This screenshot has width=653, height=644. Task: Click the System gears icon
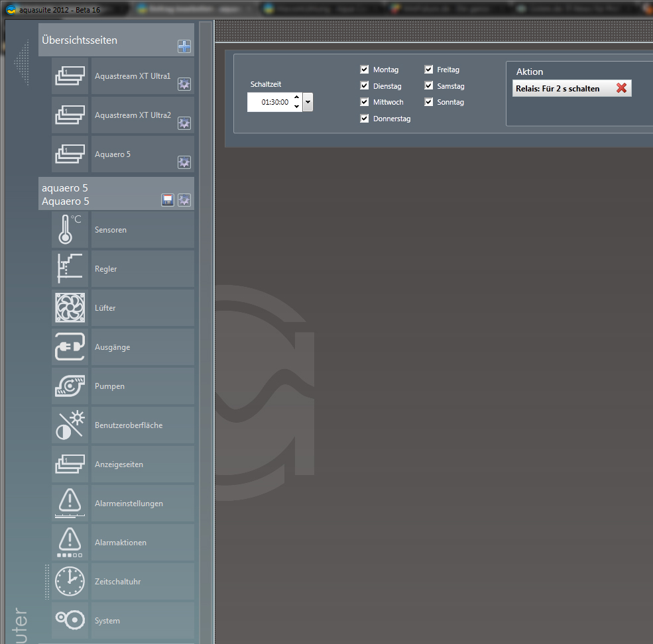[x=70, y=620]
